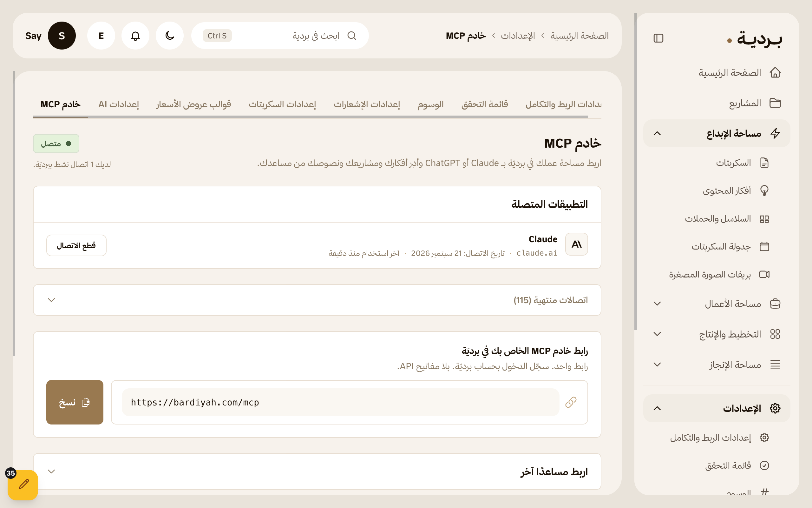Open السلاسل والحملات grid icon
This screenshot has height=508, width=812.
tap(764, 219)
